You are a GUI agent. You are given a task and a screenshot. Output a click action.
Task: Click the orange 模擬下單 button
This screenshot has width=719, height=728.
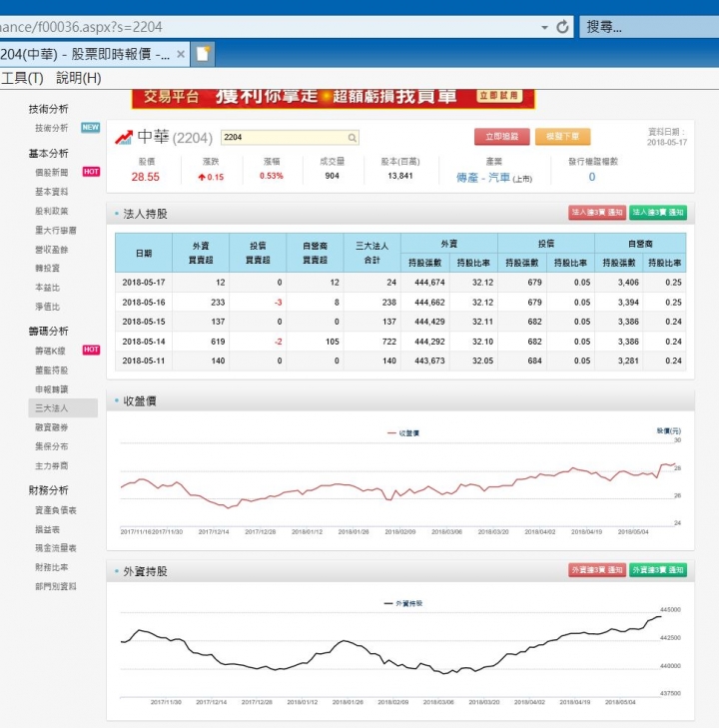[x=562, y=137]
